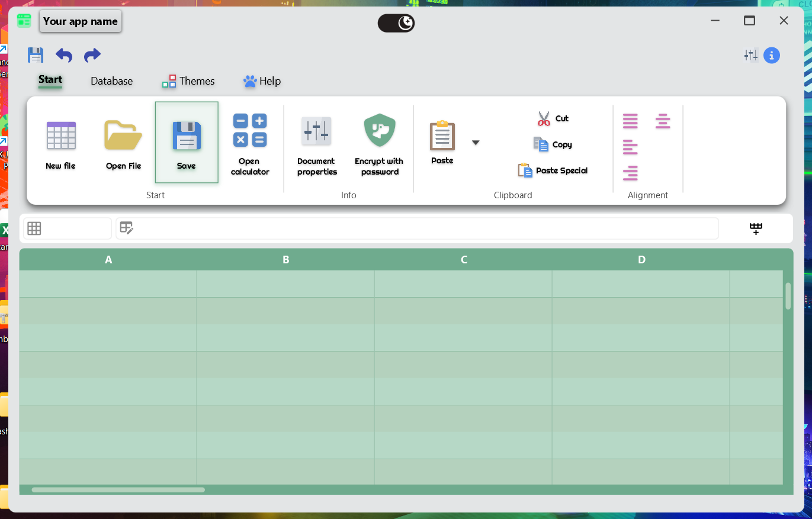Click the Paste clipboard button
The image size is (812, 519).
click(x=442, y=143)
